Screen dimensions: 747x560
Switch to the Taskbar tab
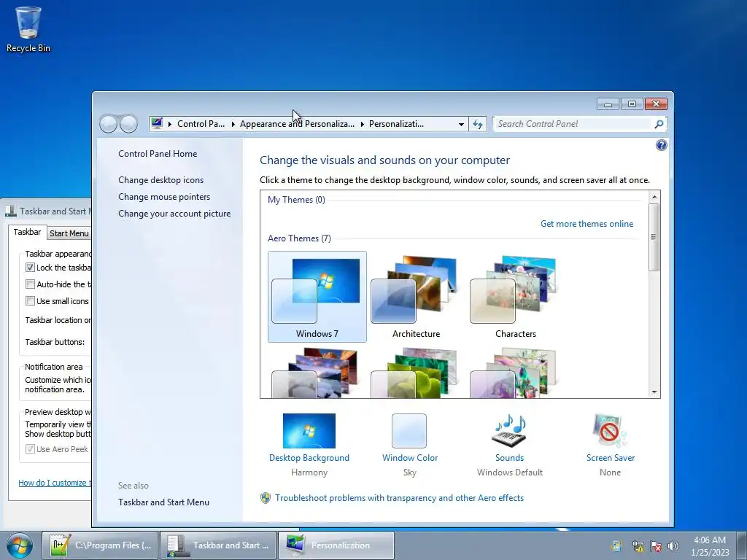click(27, 232)
